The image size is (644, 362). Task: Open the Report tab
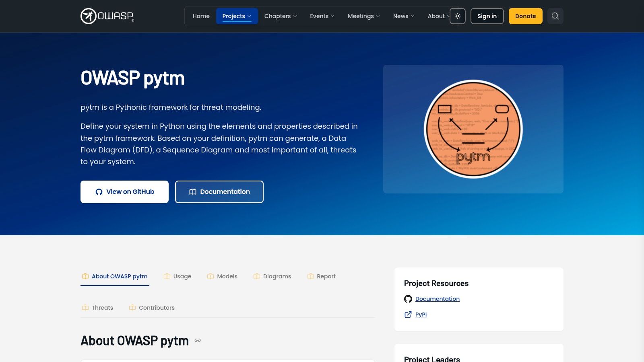[x=321, y=276]
